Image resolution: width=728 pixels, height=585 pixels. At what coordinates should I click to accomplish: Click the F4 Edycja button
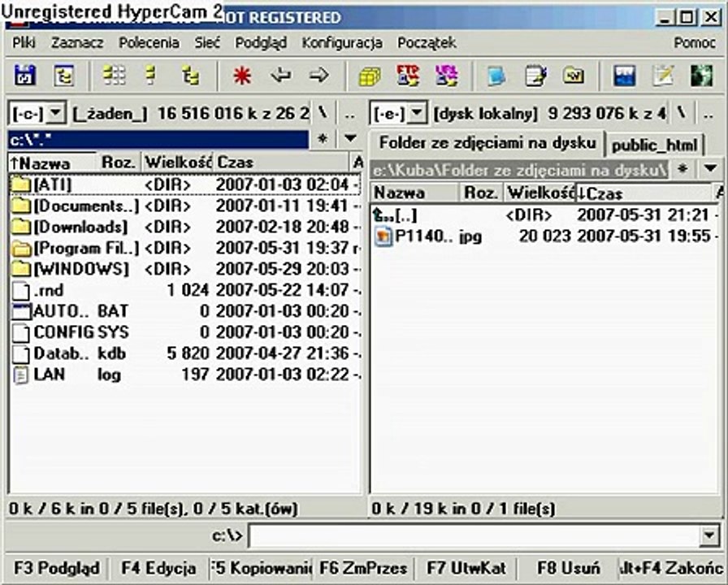coord(158,568)
